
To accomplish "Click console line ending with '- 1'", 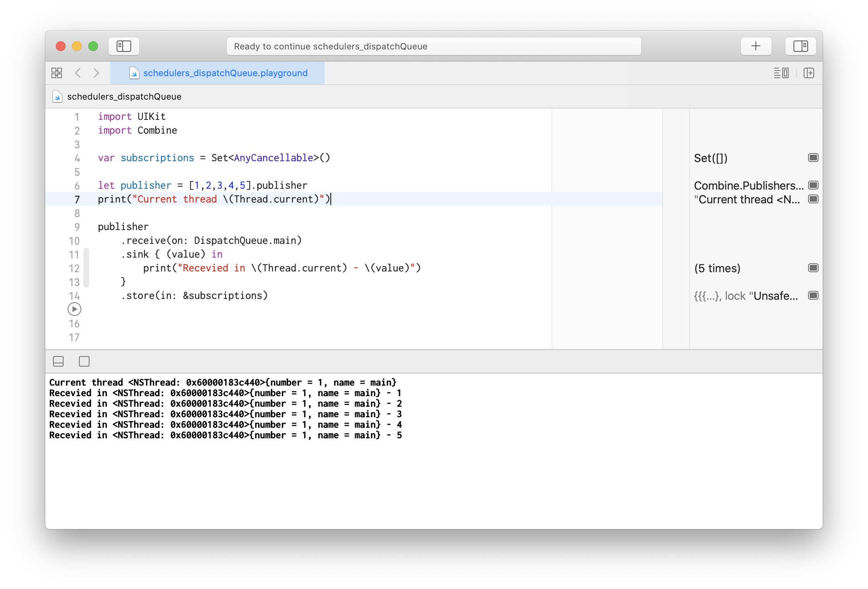I will point(226,393).
